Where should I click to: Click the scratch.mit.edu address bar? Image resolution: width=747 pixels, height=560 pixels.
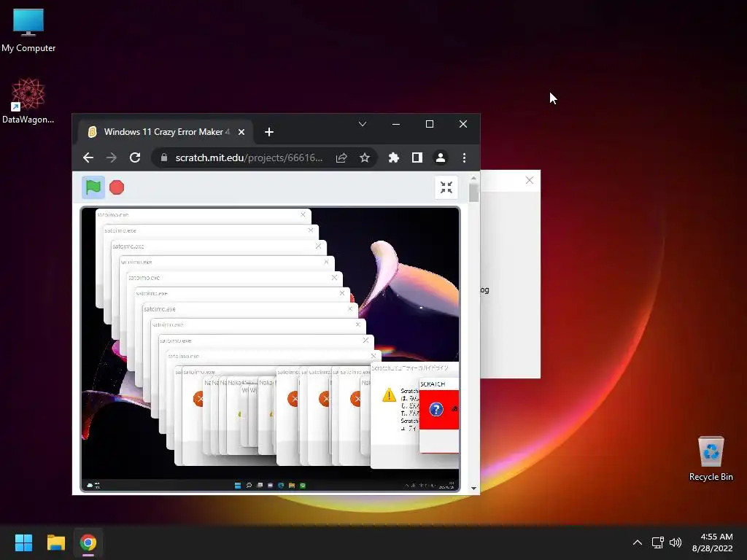coord(249,157)
